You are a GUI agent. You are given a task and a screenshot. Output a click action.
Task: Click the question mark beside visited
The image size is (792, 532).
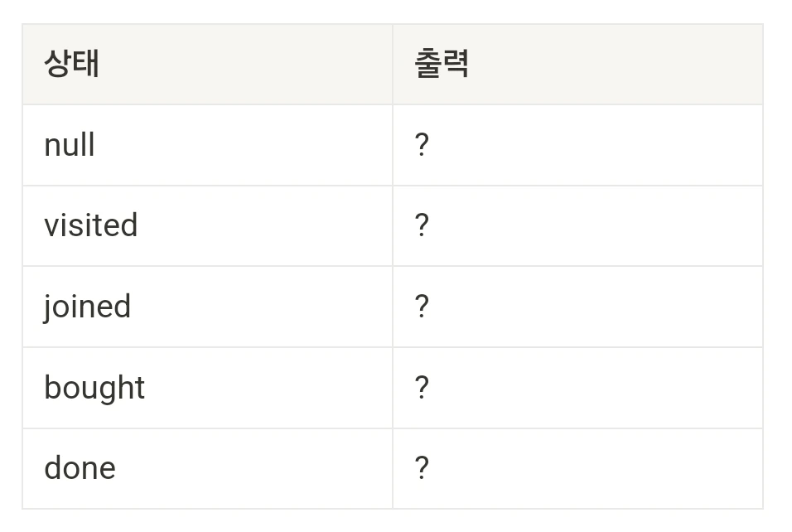[422, 225]
